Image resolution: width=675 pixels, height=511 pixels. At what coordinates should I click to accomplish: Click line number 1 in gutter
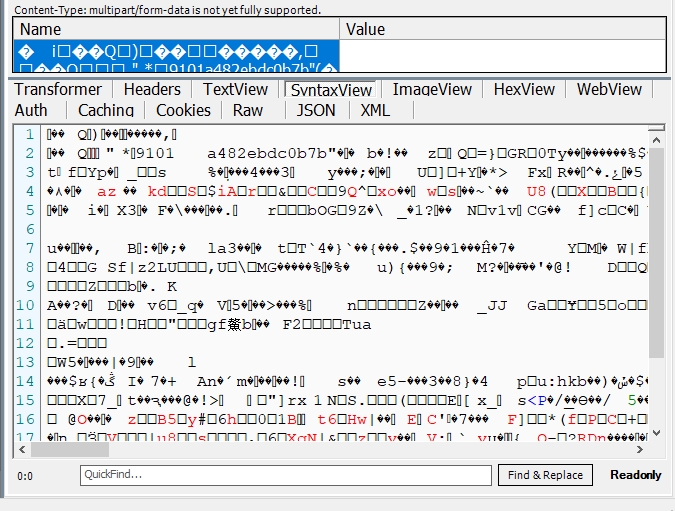[29, 134]
